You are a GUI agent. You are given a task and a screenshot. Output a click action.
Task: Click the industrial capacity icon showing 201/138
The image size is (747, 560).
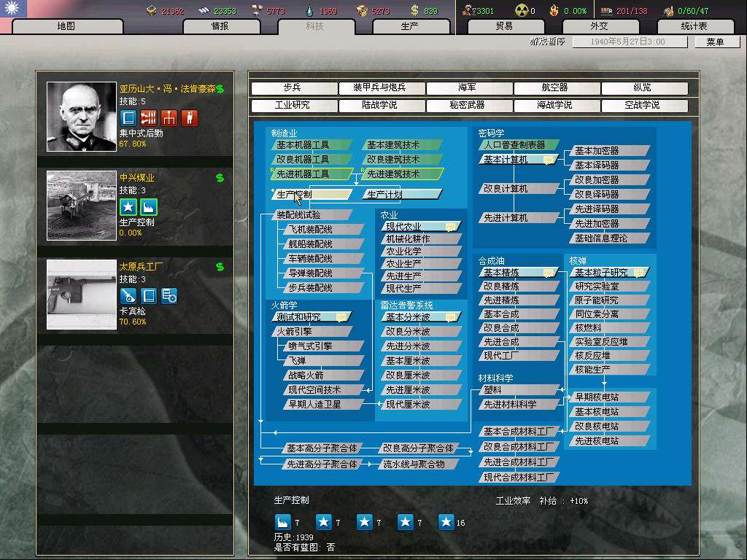pyautogui.click(x=606, y=10)
